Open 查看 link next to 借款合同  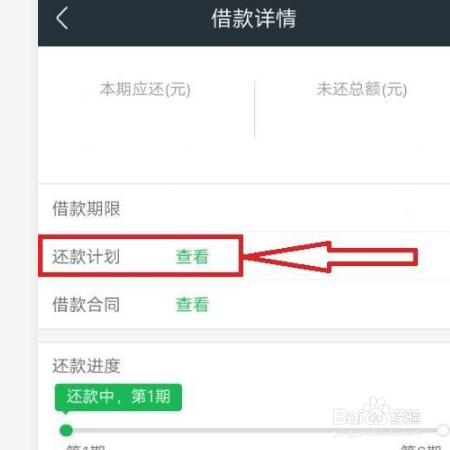pyautogui.click(x=192, y=304)
